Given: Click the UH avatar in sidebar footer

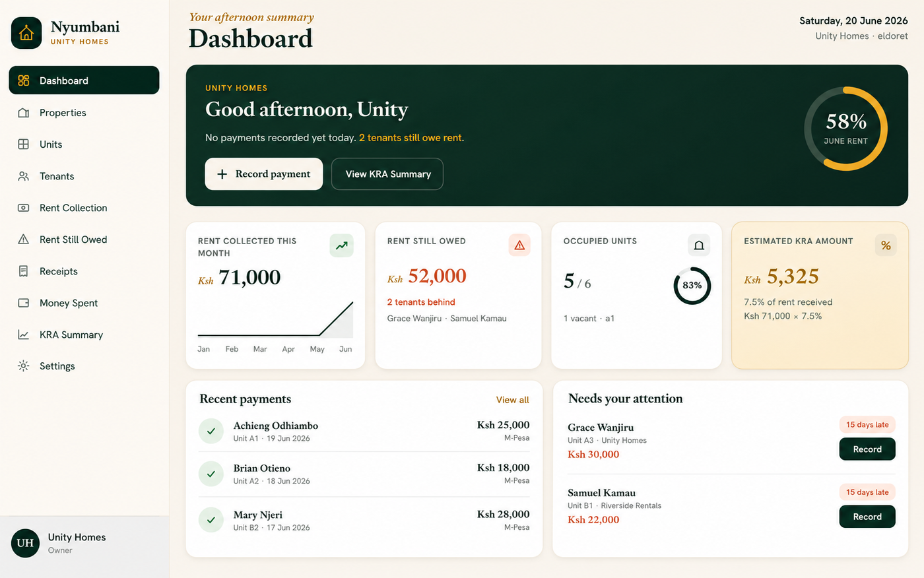Looking at the screenshot, I should [x=25, y=543].
